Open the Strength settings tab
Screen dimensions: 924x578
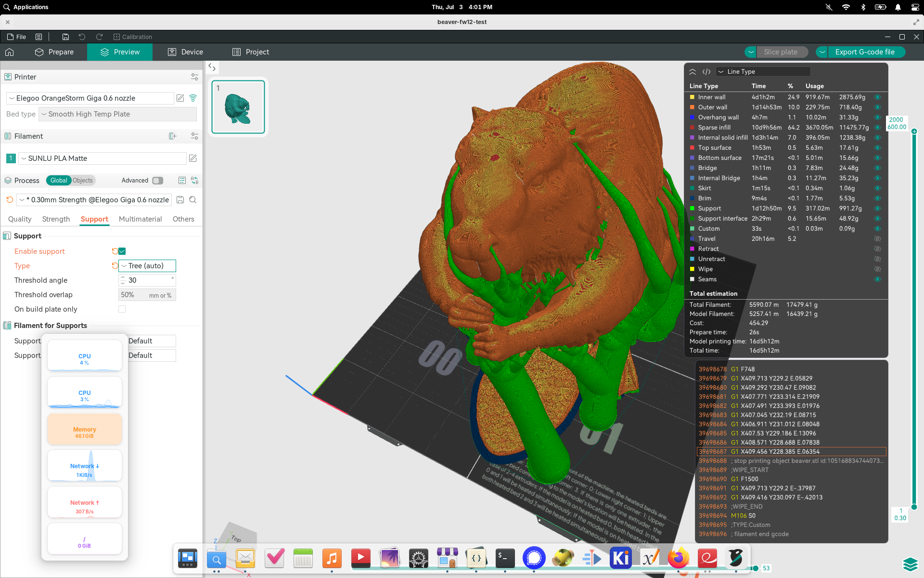coord(56,219)
